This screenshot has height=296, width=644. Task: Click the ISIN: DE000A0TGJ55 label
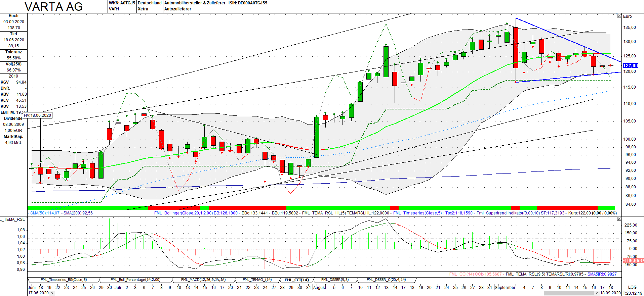click(248, 3)
